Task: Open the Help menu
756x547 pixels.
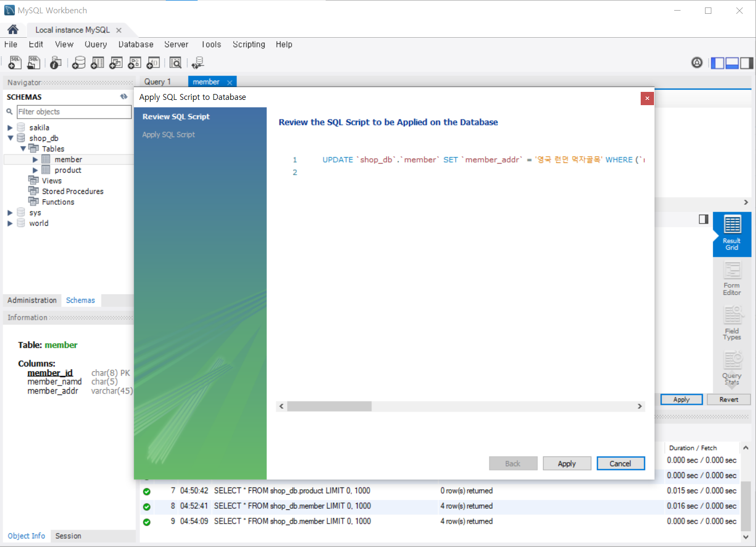Action: [284, 45]
